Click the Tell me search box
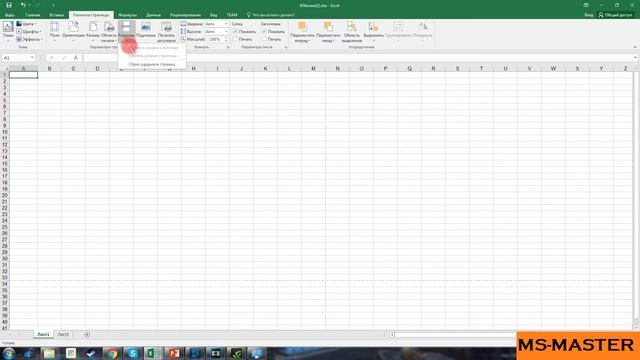 tap(271, 15)
